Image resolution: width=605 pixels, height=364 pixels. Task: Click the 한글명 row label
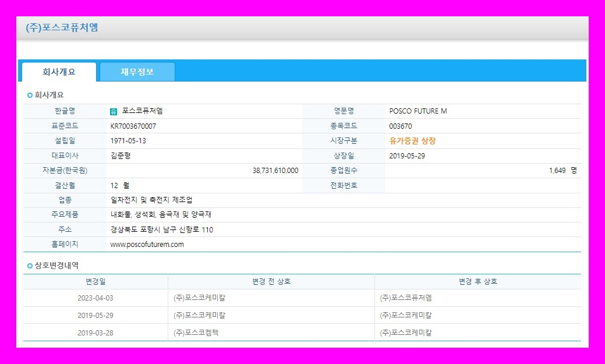point(65,111)
